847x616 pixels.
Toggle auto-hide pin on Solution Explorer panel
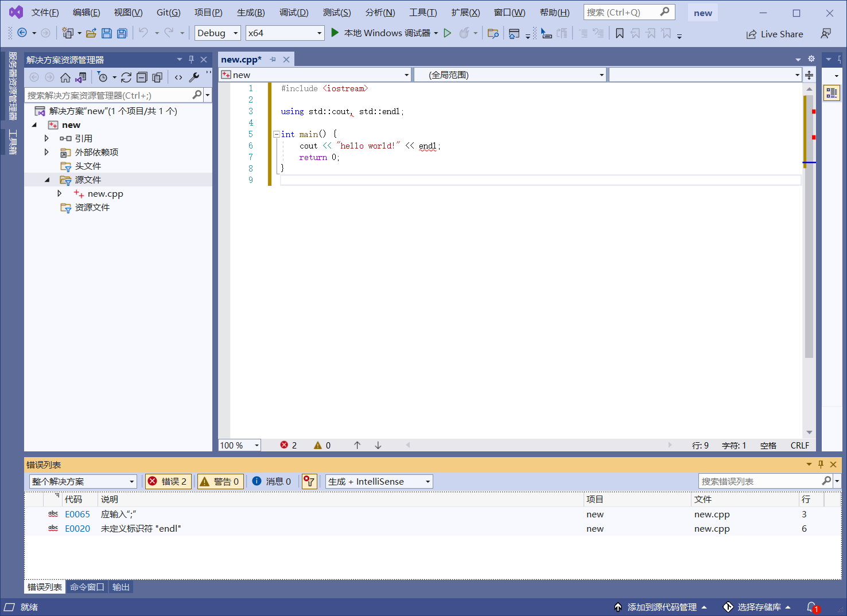(191, 60)
